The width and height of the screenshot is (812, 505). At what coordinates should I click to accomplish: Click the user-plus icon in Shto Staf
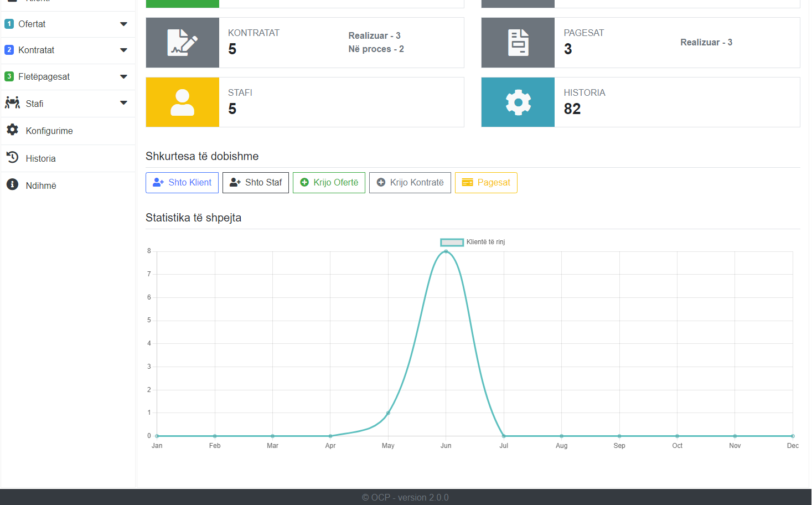(x=235, y=182)
